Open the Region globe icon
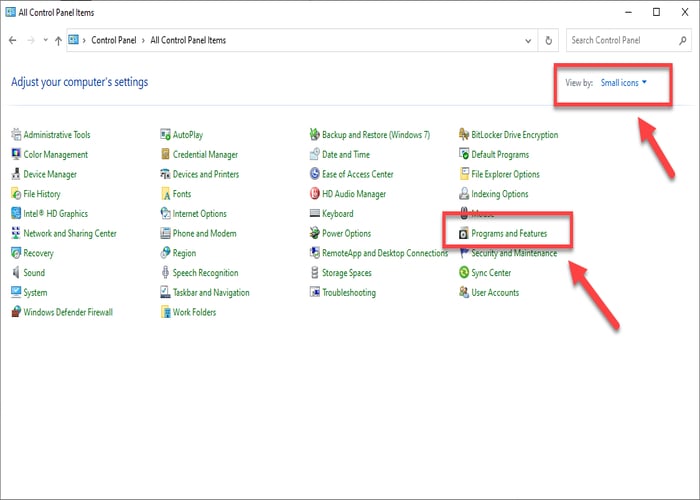 pos(165,253)
